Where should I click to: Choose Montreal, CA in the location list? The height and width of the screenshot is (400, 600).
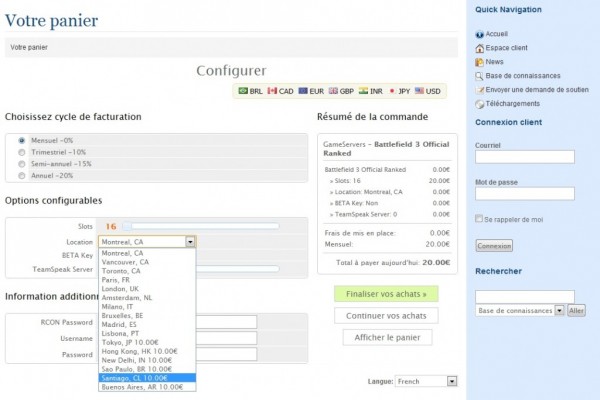(147, 253)
